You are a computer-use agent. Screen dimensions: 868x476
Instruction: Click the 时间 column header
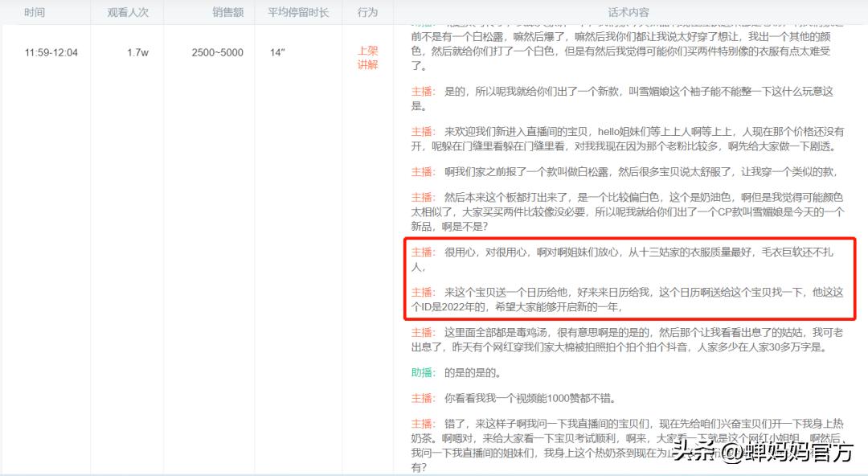(35, 12)
